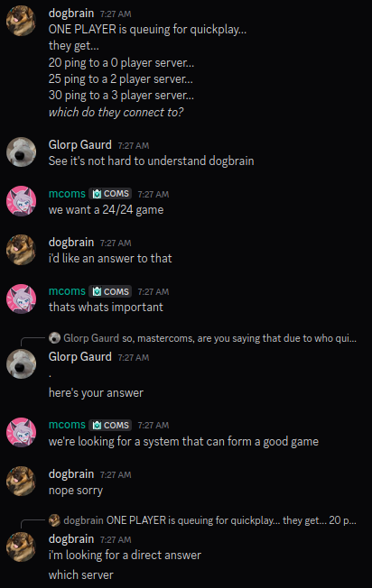The width and height of the screenshot is (372, 588).
Task: Click the username dogbrain above 'i'd like an answer'
Action: [71, 243]
